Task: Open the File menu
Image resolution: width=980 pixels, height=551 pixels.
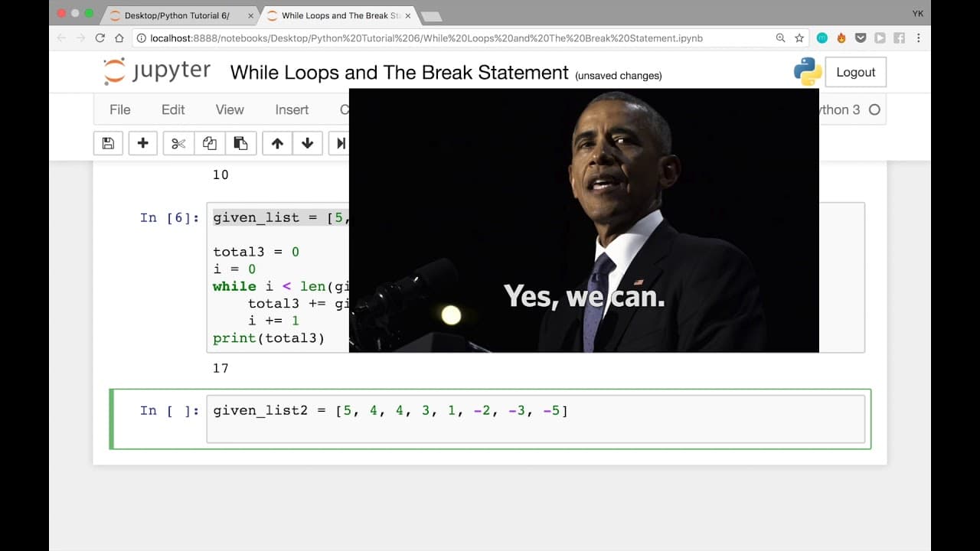Action: click(x=120, y=109)
